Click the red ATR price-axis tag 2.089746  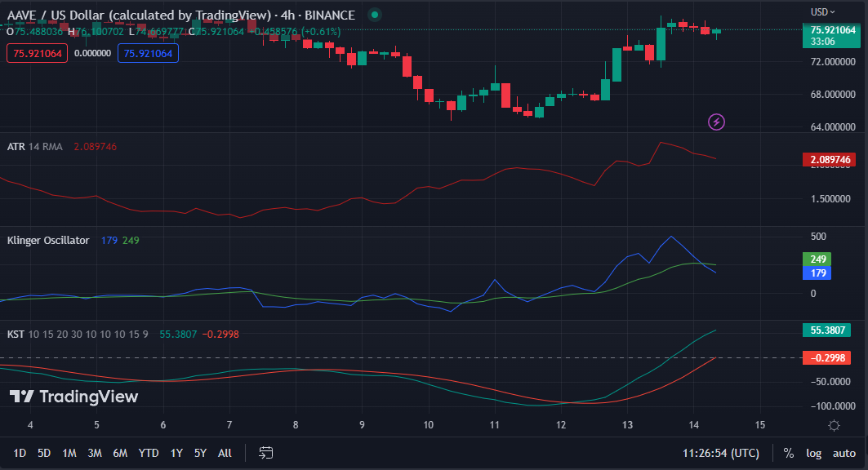830,160
